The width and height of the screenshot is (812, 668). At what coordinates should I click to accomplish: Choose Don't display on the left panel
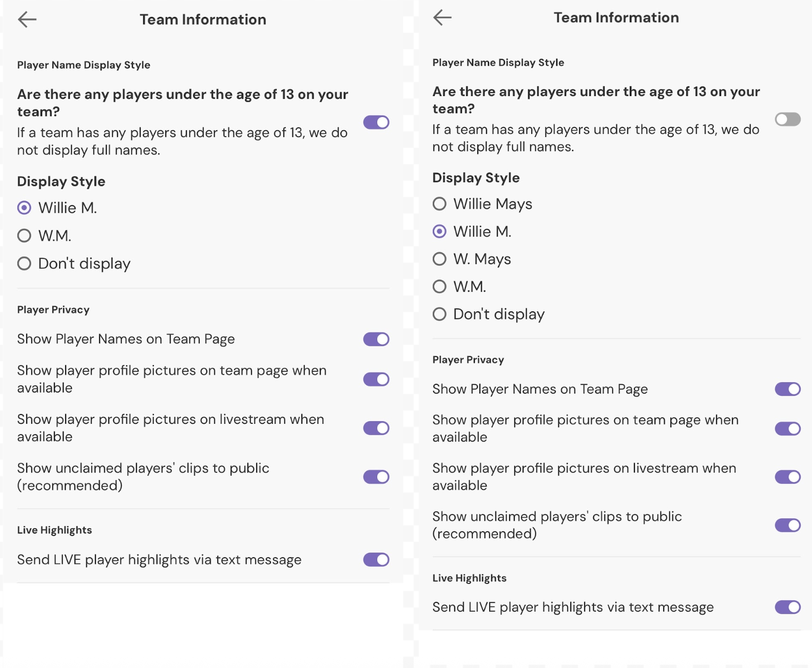pos(24,263)
